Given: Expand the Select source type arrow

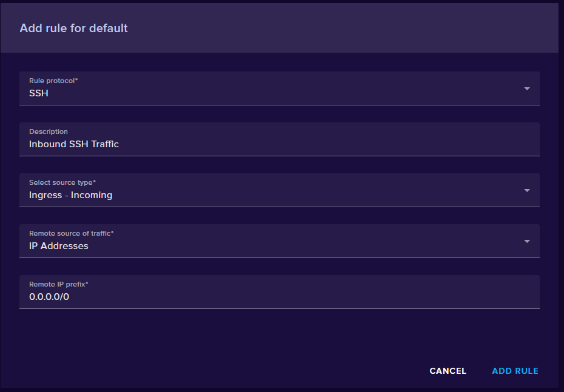Looking at the screenshot, I should (x=527, y=190).
